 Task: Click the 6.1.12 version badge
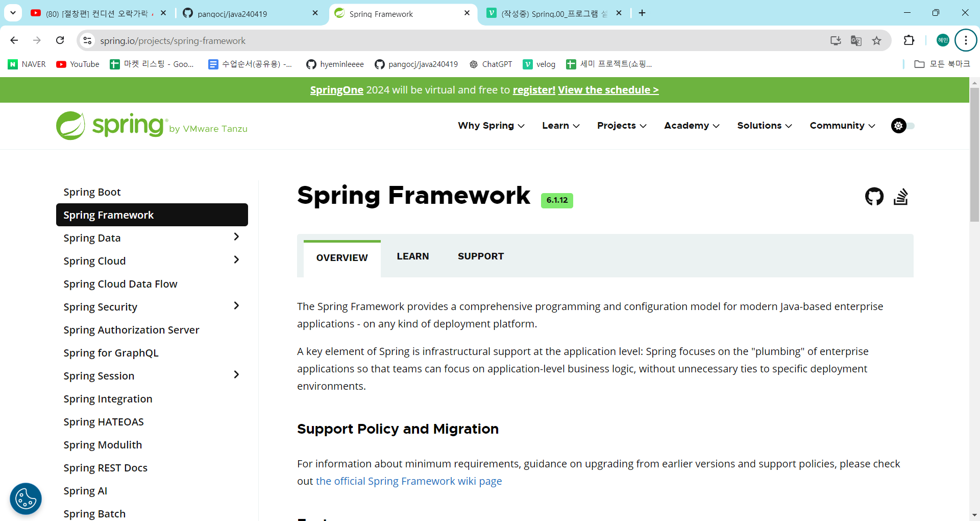[557, 200]
